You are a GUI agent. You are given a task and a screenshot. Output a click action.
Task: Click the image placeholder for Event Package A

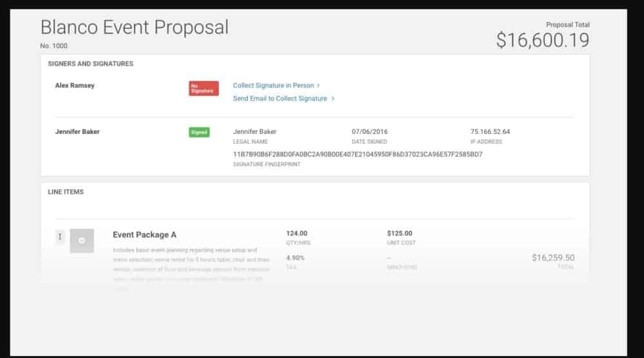pyautogui.click(x=82, y=241)
